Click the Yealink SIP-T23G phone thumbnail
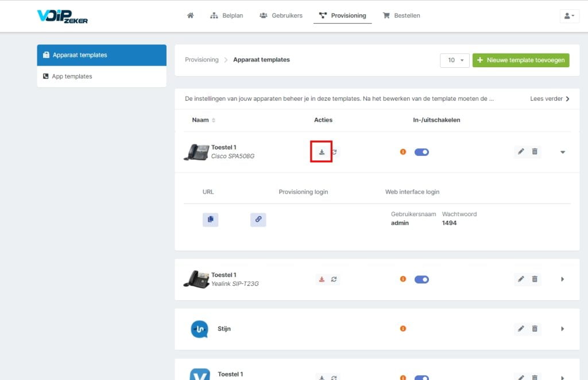The image size is (588, 380). click(196, 279)
